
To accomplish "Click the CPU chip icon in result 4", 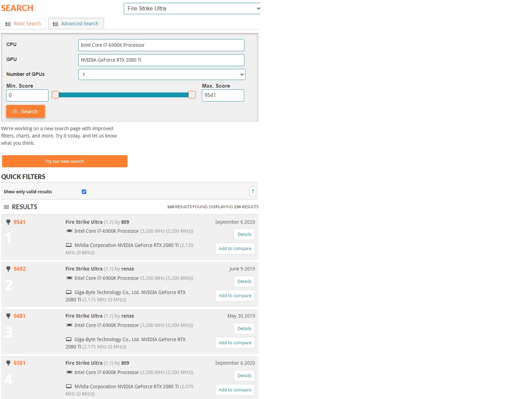I will [x=69, y=372].
